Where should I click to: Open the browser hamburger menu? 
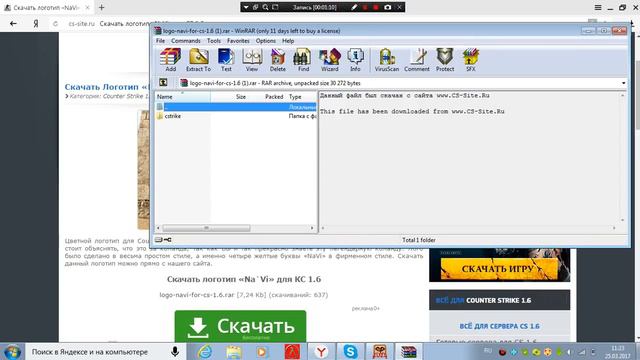tap(598, 7)
